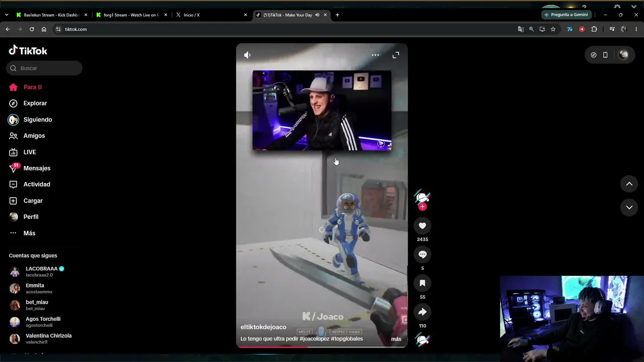The width and height of the screenshot is (644, 362).
Task: Open the TikTok coins icon in top pill
Action: click(594, 55)
